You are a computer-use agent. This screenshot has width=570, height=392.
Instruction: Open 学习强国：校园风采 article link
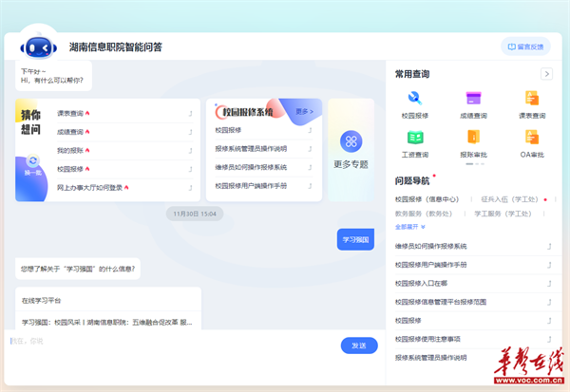(x=108, y=323)
